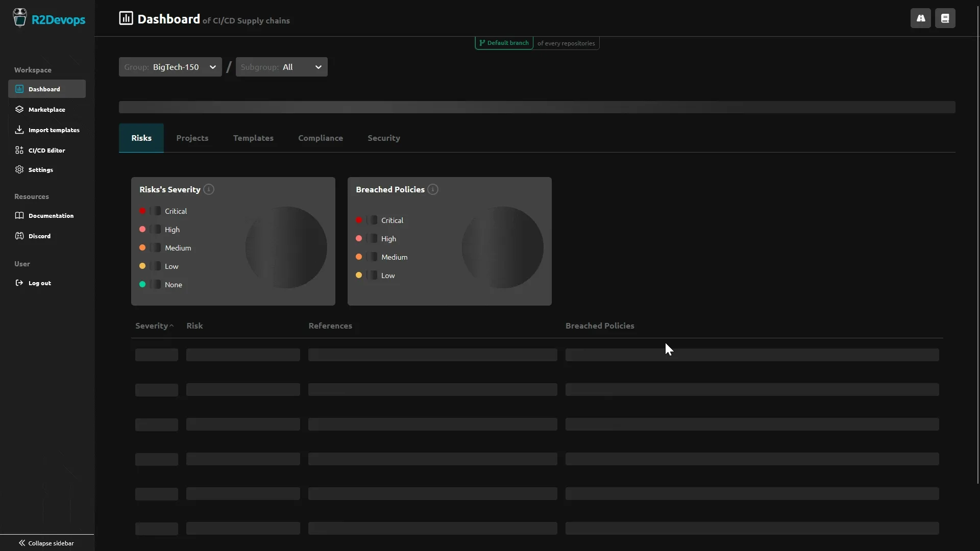Toggle the Severity column sort arrow
980x551 pixels.
(171, 325)
